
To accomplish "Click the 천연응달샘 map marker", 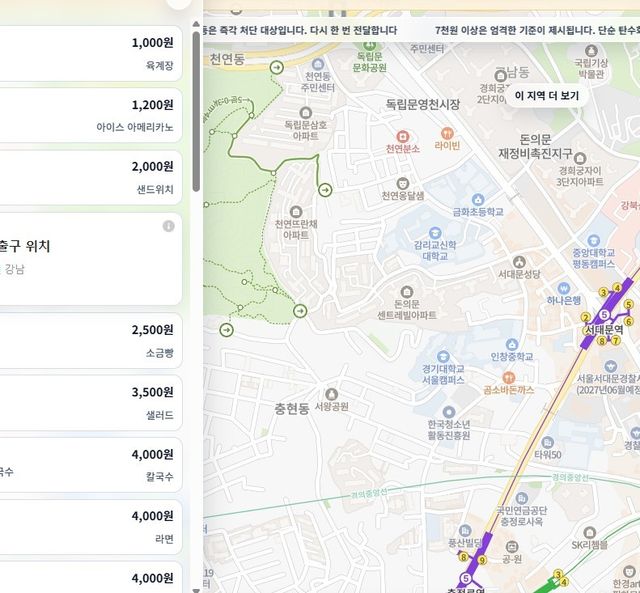I will [402, 183].
